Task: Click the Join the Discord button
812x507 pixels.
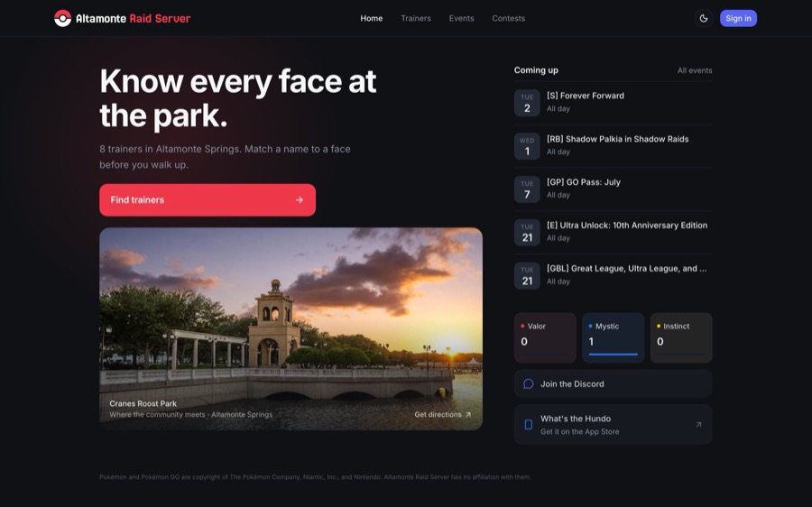Action: pyautogui.click(x=614, y=383)
